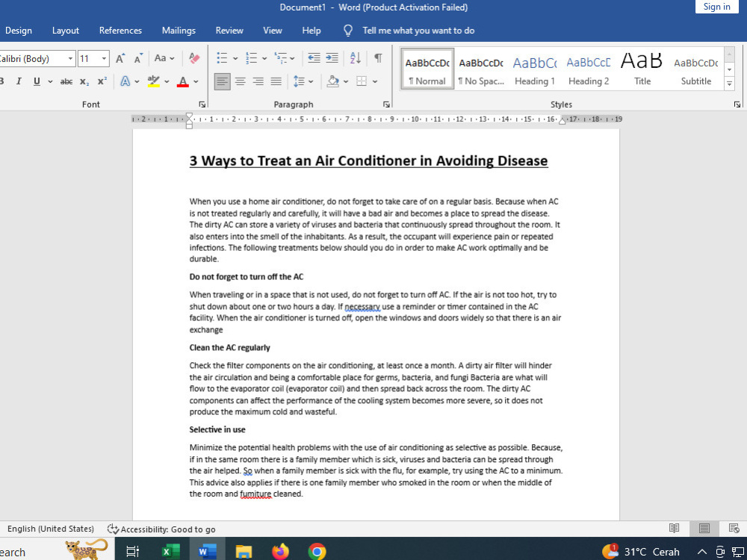This screenshot has height=560, width=747.
Task: Apply borders to selection
Action: coord(362,81)
